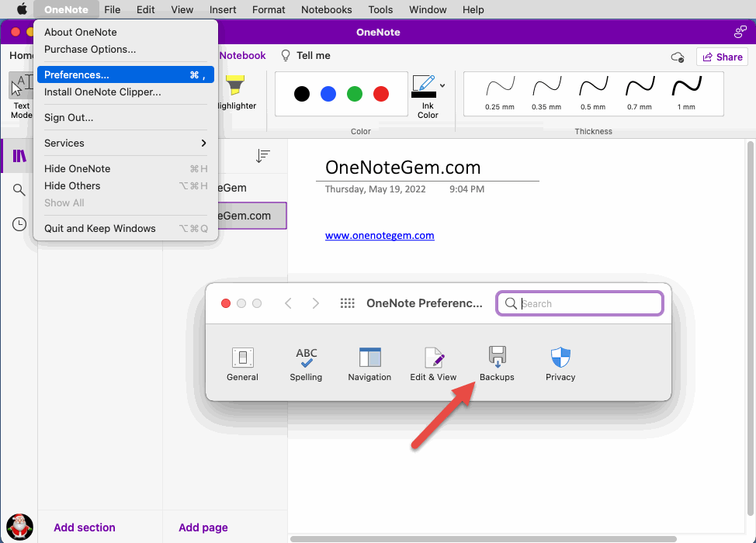Open the Notebooks menu in menu bar

pos(327,9)
